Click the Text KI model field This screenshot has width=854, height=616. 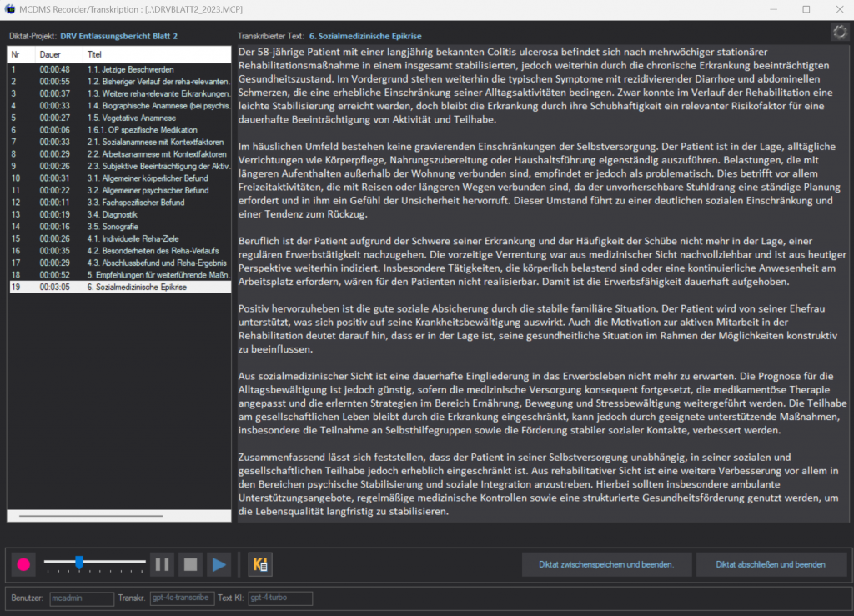coord(279,598)
